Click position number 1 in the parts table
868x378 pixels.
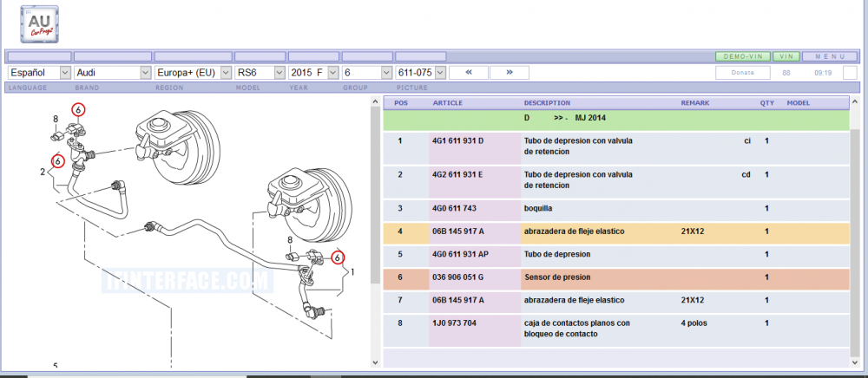(x=400, y=141)
